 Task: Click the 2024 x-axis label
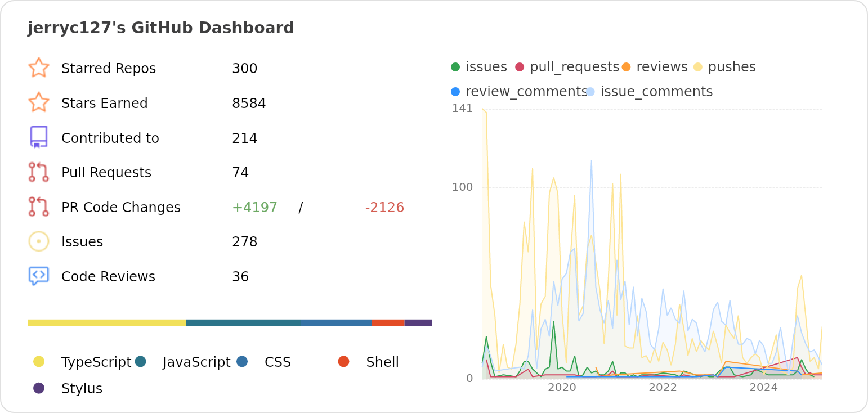764,387
